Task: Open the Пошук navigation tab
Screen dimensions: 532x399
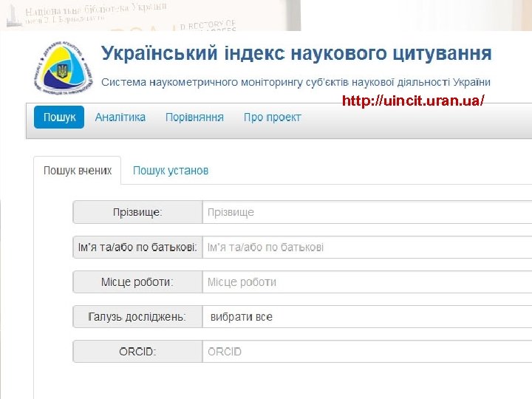Action: point(59,117)
